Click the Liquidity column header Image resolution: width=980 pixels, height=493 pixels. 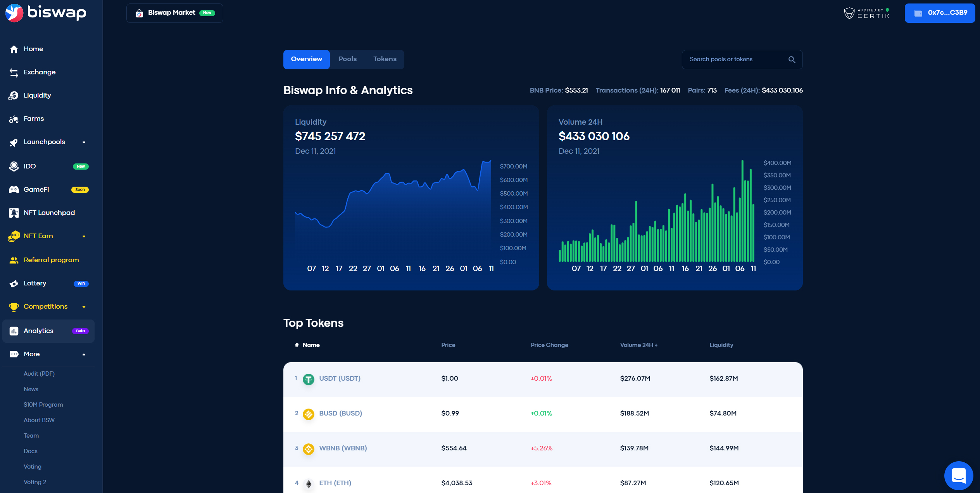(x=721, y=345)
